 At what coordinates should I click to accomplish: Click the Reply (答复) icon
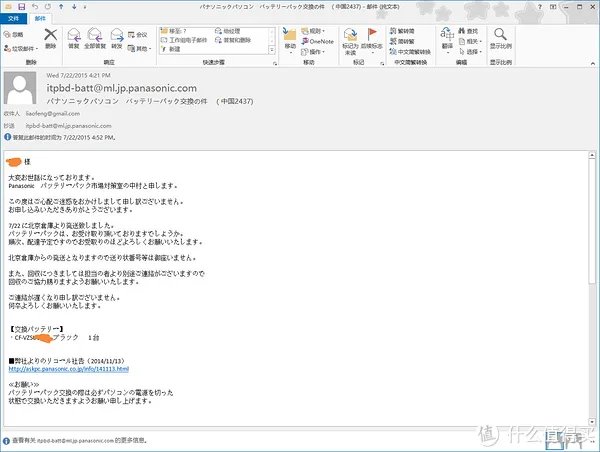click(x=73, y=40)
